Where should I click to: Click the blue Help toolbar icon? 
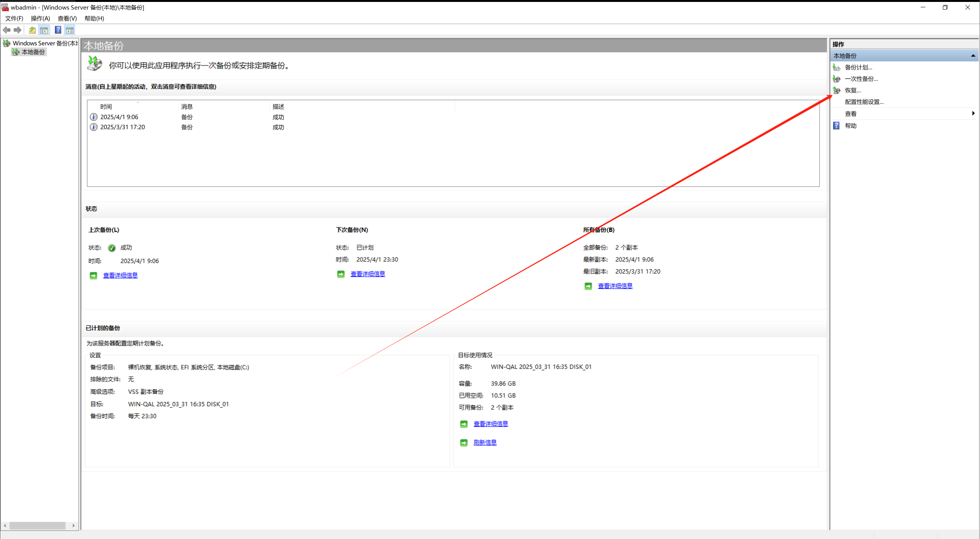click(58, 30)
